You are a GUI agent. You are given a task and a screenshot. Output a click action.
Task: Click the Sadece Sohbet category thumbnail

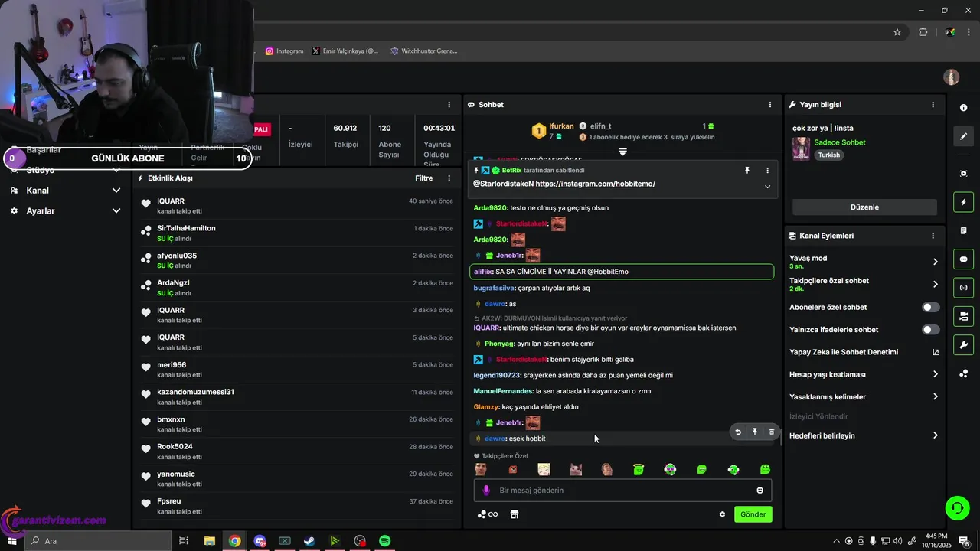tap(802, 148)
